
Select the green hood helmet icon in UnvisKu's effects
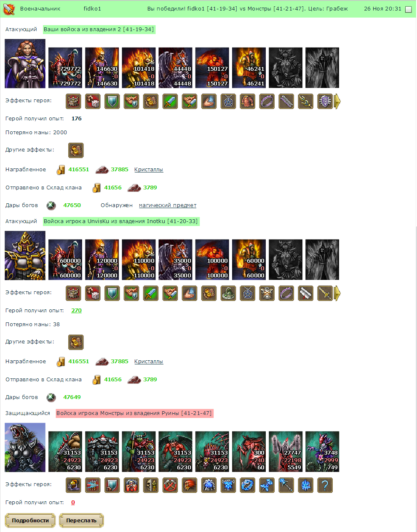point(228,293)
